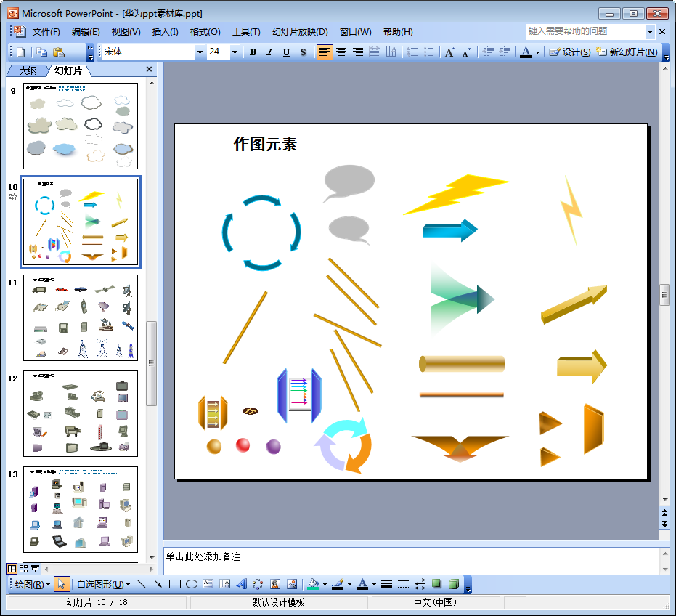Screen dimensions: 676x616
Task: Insert a horizontal text box
Action: pos(208,585)
